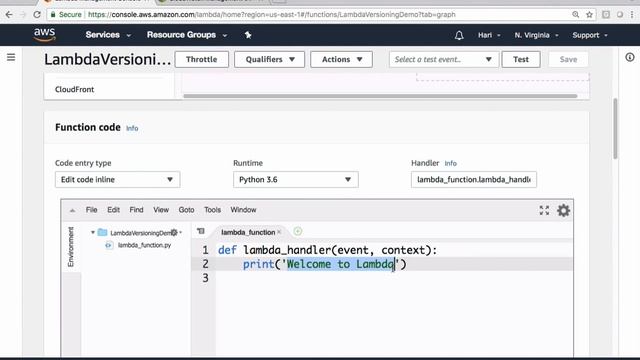Image resolution: width=640 pixels, height=360 pixels.
Task: Add a new editor tab with plus icon
Action: 298,231
